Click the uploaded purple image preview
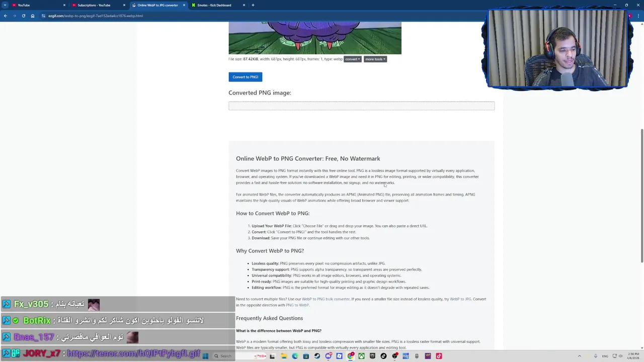This screenshot has width=644, height=362. pyautogui.click(x=315, y=38)
